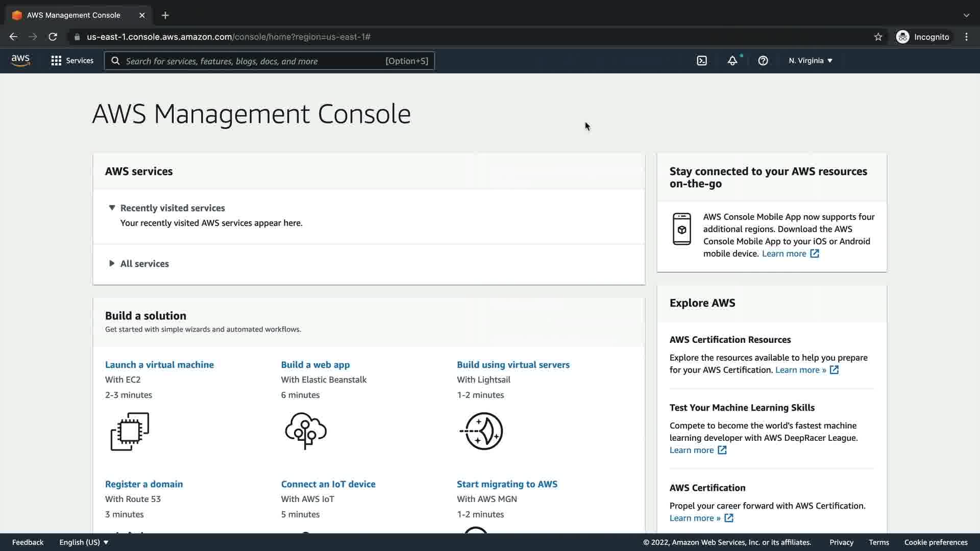Open the help question mark icon
The width and height of the screenshot is (980, 551).
(763, 61)
